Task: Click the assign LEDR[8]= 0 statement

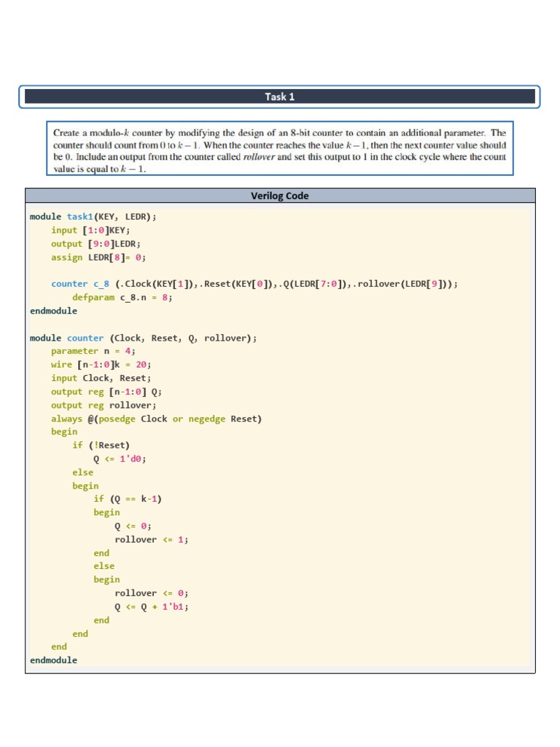Action: (x=98, y=258)
